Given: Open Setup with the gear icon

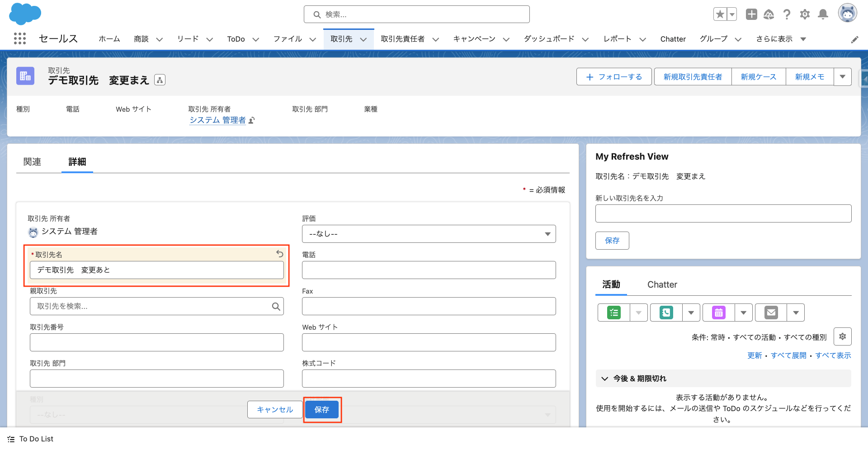Looking at the screenshot, I should point(805,14).
